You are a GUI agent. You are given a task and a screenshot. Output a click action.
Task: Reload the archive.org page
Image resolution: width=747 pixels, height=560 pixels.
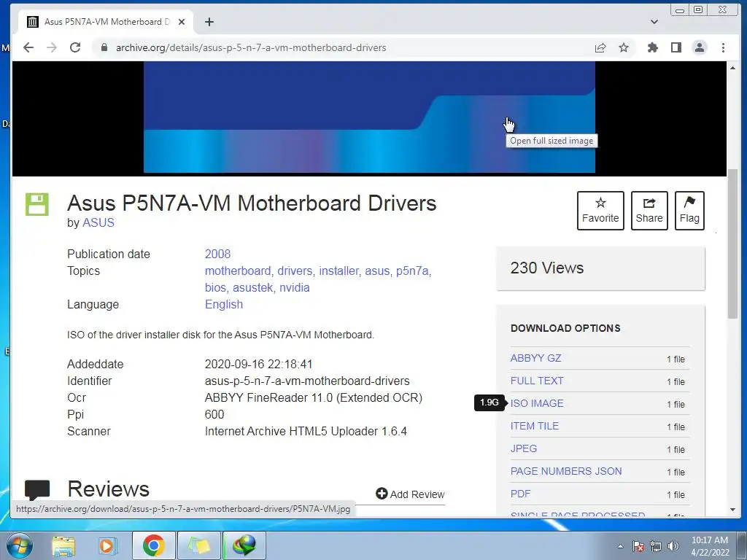[75, 47]
